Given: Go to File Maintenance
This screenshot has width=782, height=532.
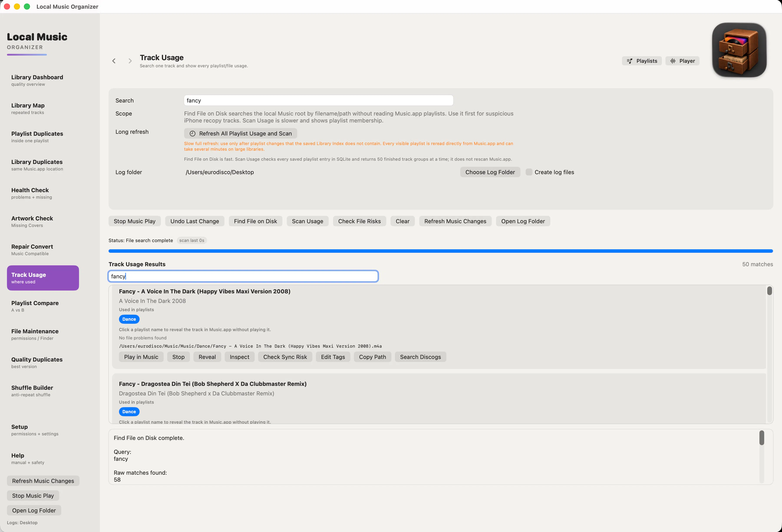Looking at the screenshot, I should point(43,335).
